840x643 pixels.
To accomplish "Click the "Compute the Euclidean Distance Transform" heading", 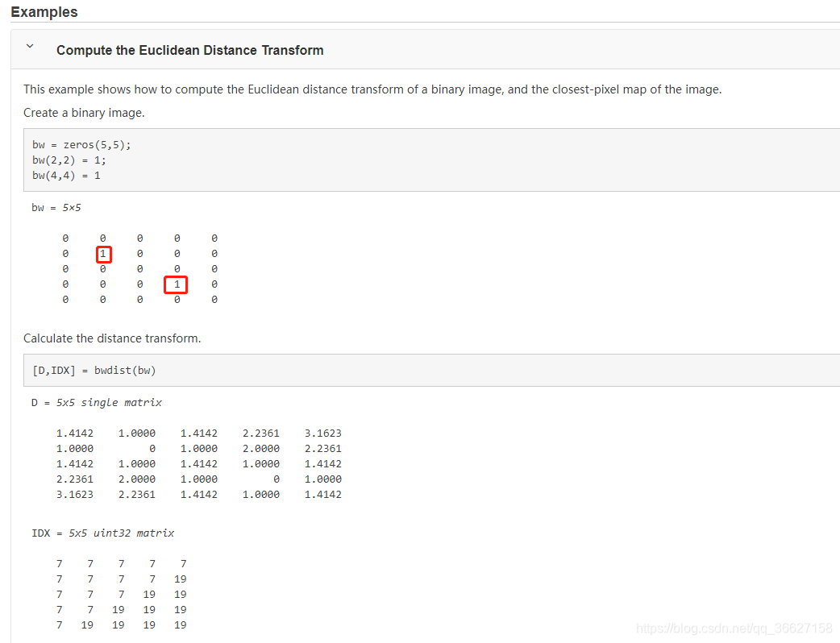I will [x=189, y=50].
